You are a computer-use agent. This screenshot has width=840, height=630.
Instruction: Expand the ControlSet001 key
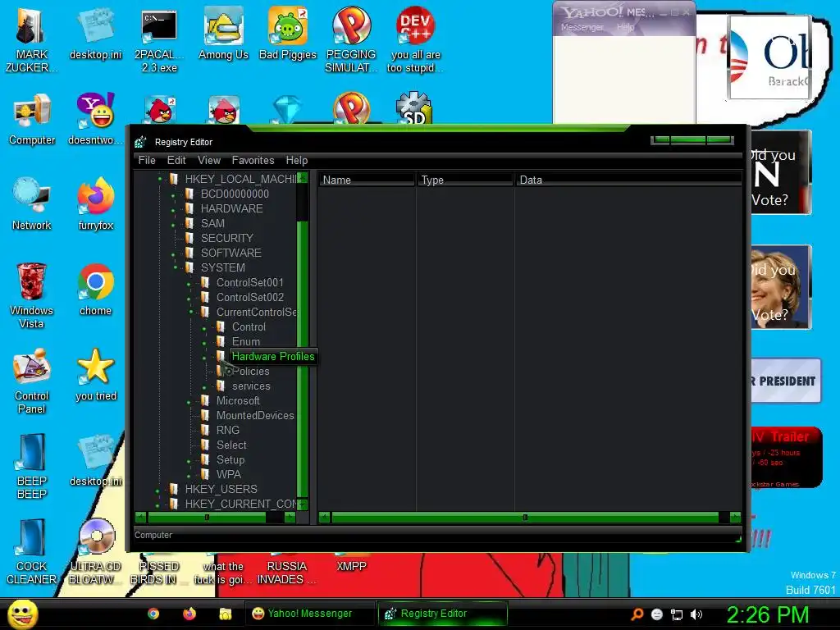pos(189,285)
